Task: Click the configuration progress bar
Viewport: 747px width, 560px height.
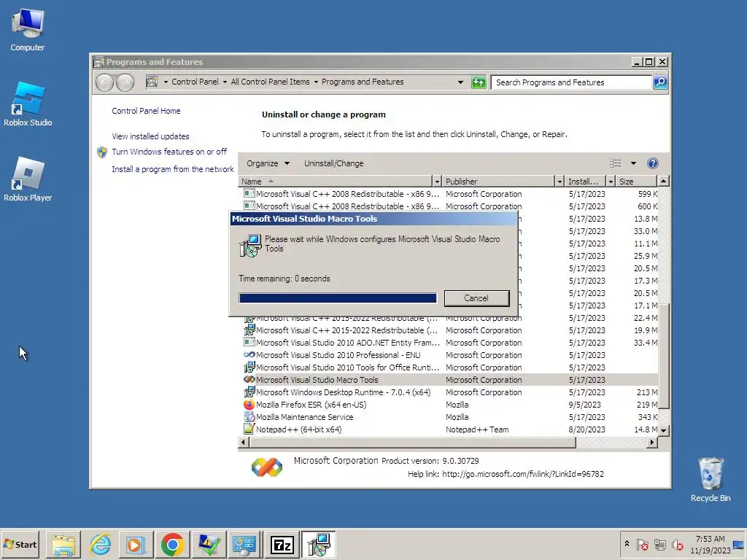Action: point(338,298)
